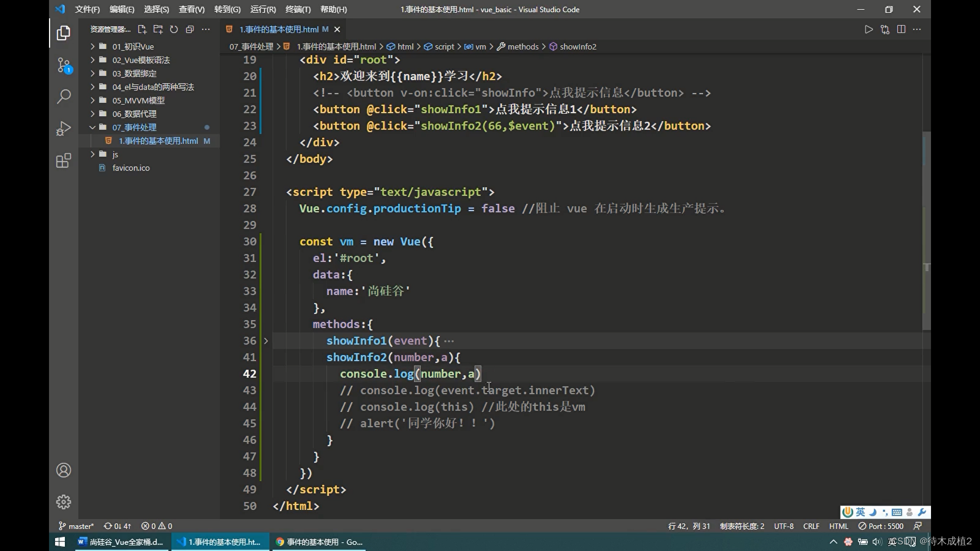Click the methods breadcrumb item

518,46
